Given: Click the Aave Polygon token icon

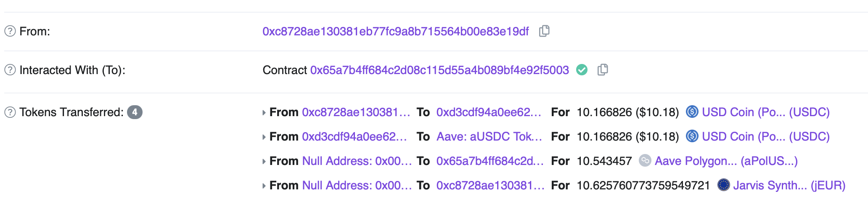Looking at the screenshot, I should 645,161.
